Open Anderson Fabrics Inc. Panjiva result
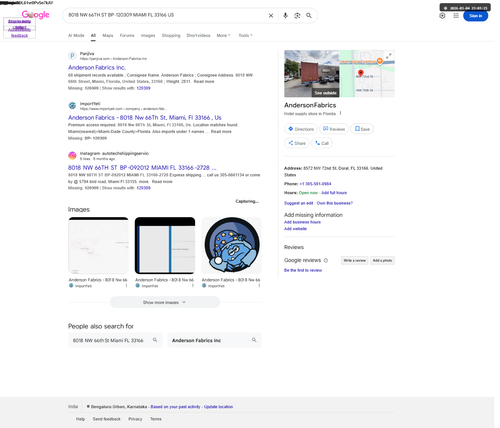This screenshot has height=428, width=500. click(x=97, y=68)
